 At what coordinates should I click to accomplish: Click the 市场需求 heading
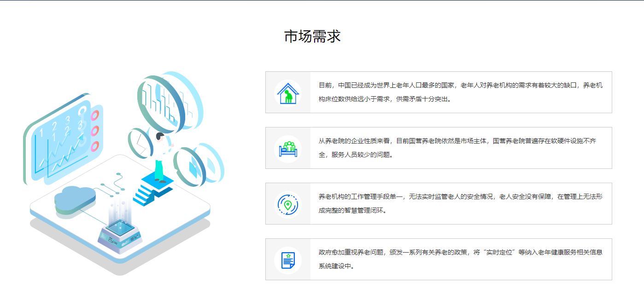312,36
